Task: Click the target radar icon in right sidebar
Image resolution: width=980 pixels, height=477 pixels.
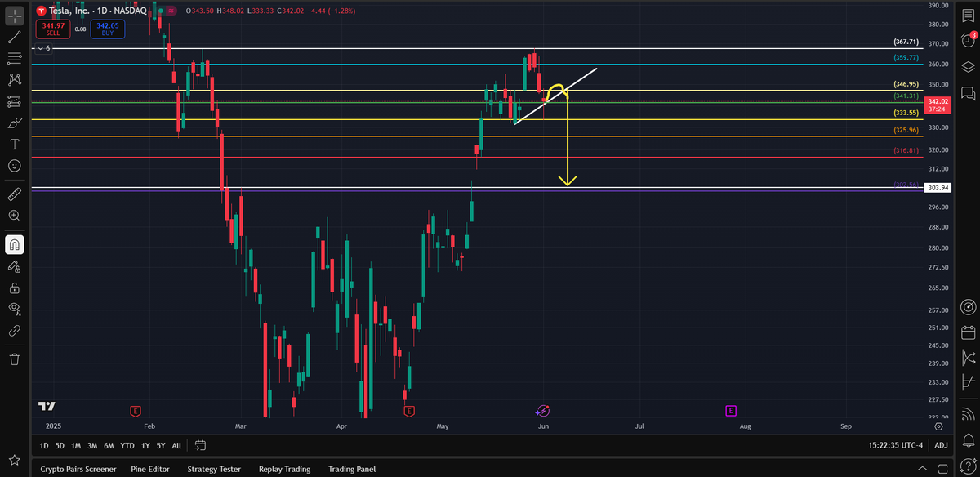Action: click(x=969, y=307)
